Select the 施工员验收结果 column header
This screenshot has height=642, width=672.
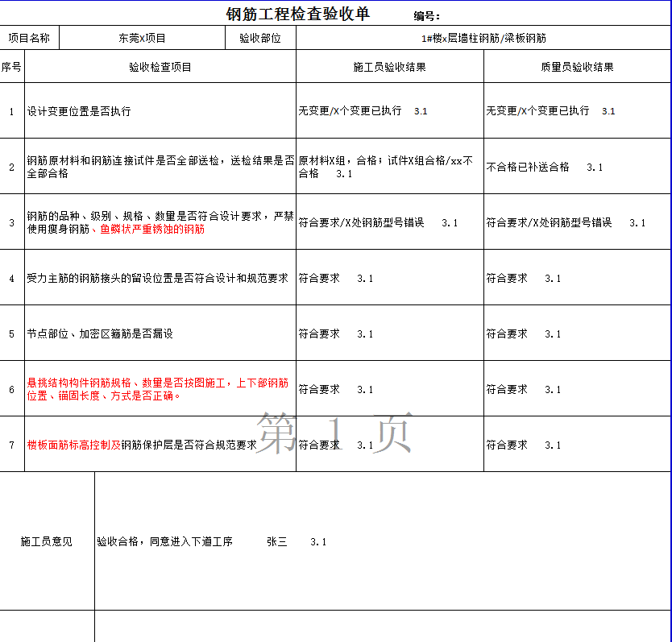tap(390, 67)
